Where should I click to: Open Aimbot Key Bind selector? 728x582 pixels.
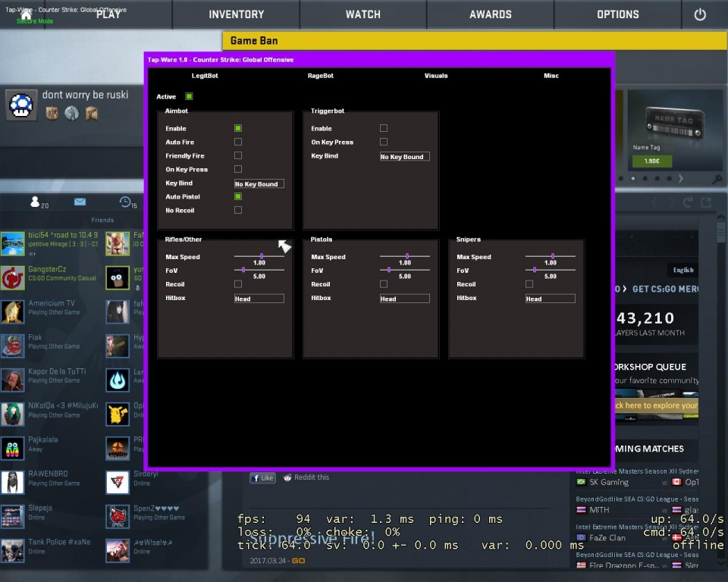259,184
